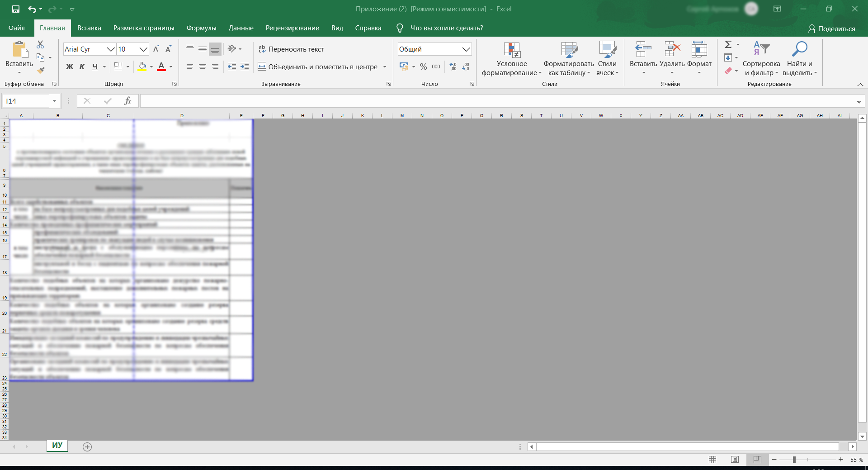This screenshot has width=868, height=470.
Task: Open the font size dropdown
Action: (143, 49)
